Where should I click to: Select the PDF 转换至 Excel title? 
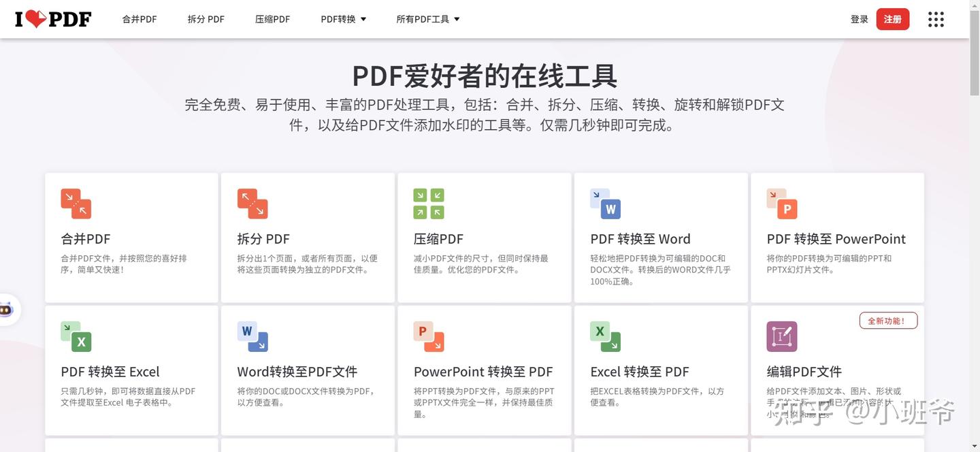110,372
